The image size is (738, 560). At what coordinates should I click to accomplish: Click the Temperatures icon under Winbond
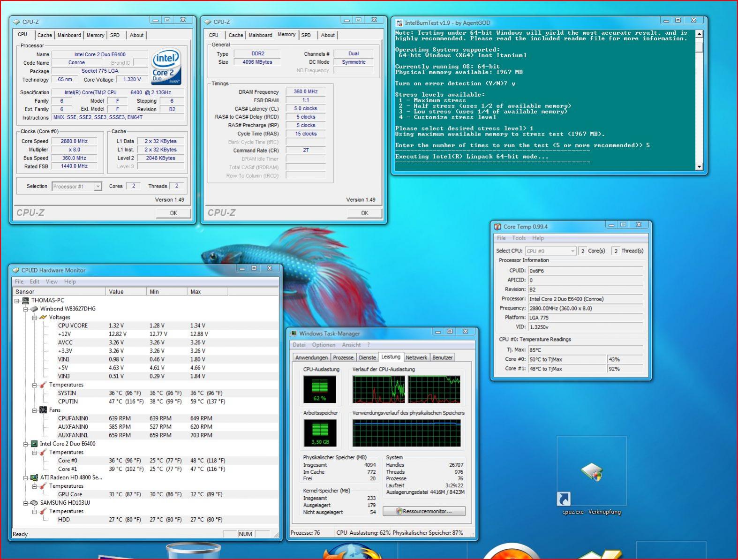43,385
